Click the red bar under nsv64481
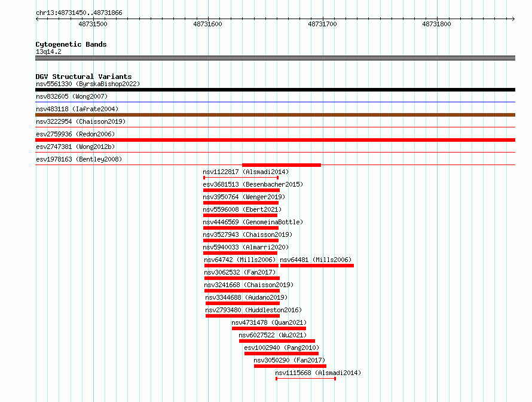Image resolution: width=532 pixels, height=402 pixels. [x=317, y=266]
